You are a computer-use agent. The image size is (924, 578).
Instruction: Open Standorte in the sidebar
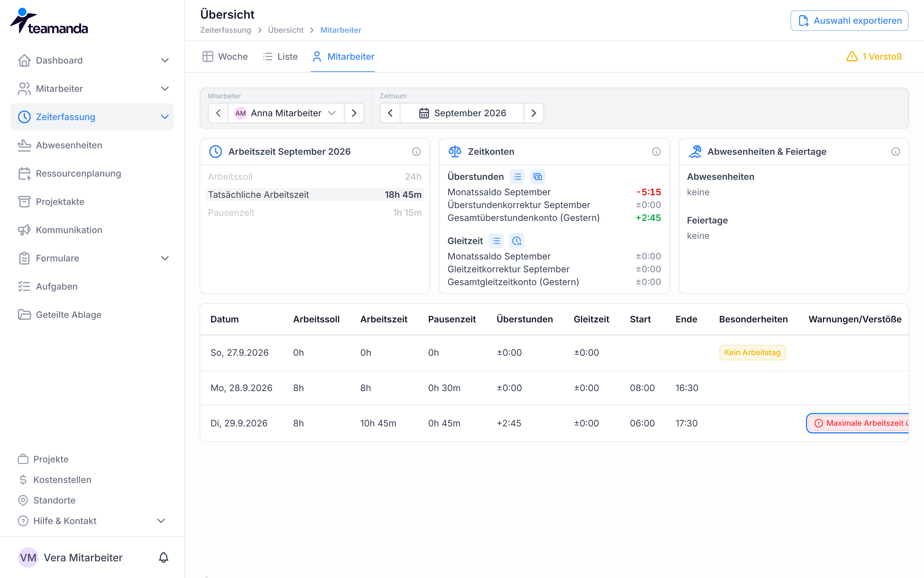click(x=47, y=500)
